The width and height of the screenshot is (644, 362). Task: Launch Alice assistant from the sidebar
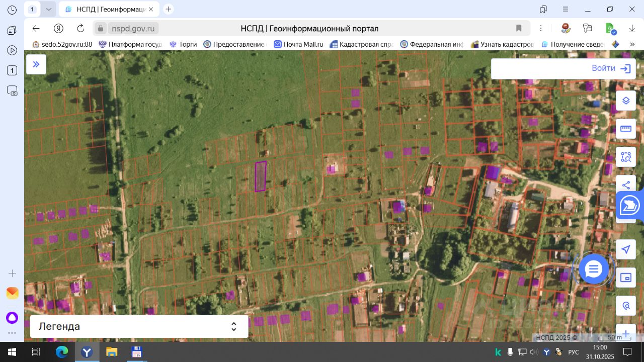12,318
